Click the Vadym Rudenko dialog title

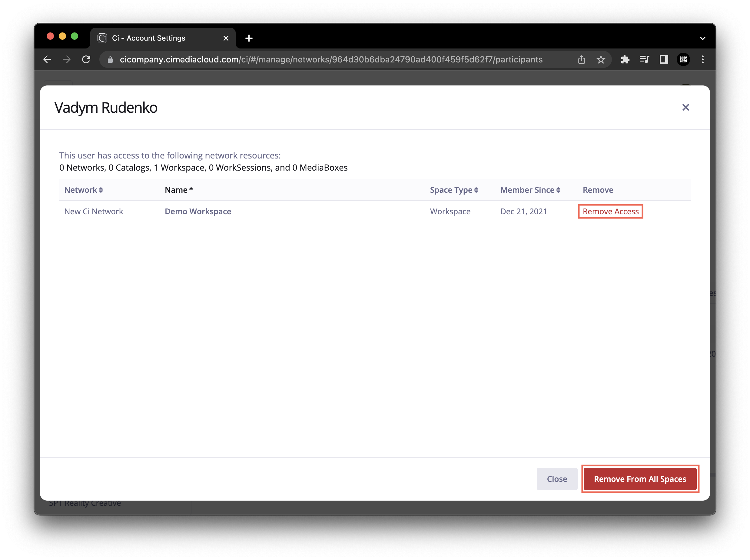click(x=106, y=108)
